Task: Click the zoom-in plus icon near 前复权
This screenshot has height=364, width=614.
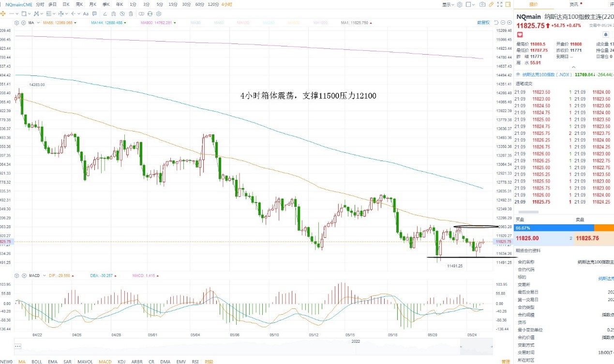Action: coord(509,22)
